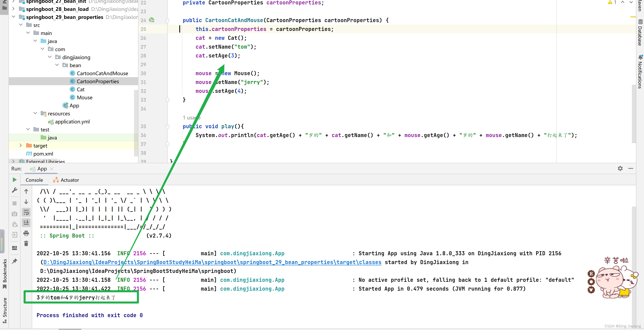Image resolution: width=644 pixels, height=330 pixels.
Task: Collapse the bean package folder
Action: pyautogui.click(x=57, y=65)
